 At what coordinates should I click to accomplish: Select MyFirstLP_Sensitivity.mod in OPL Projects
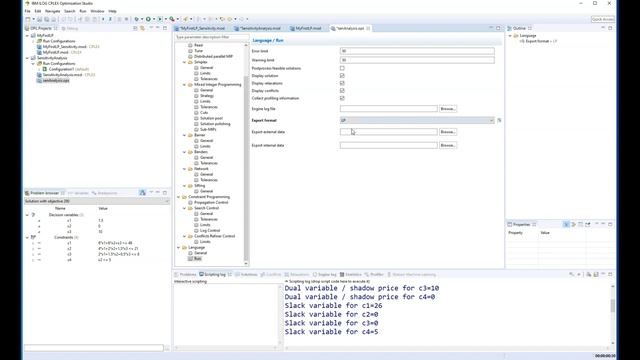(65, 47)
